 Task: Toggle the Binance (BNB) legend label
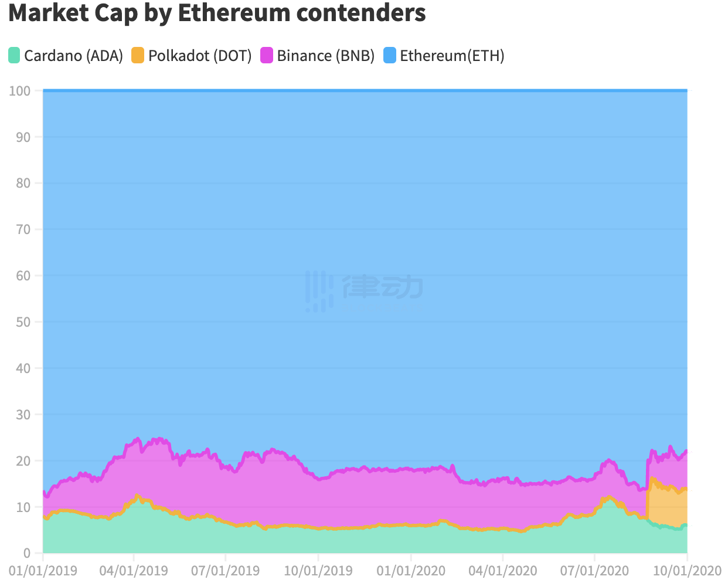[325, 56]
